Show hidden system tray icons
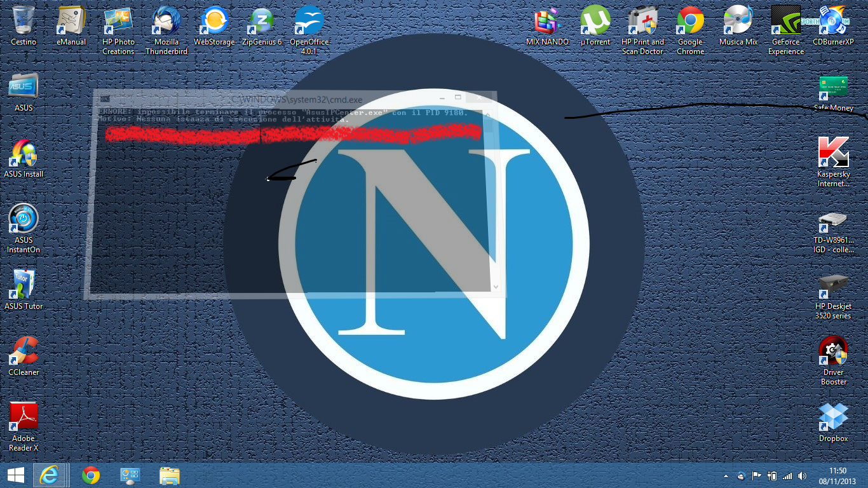Screen dimensions: 868x488 [x=726, y=476]
